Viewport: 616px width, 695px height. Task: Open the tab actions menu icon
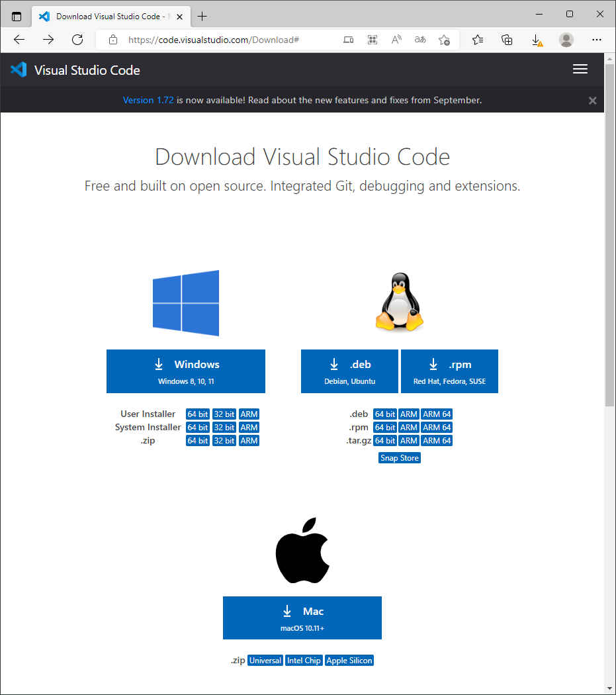(x=17, y=17)
